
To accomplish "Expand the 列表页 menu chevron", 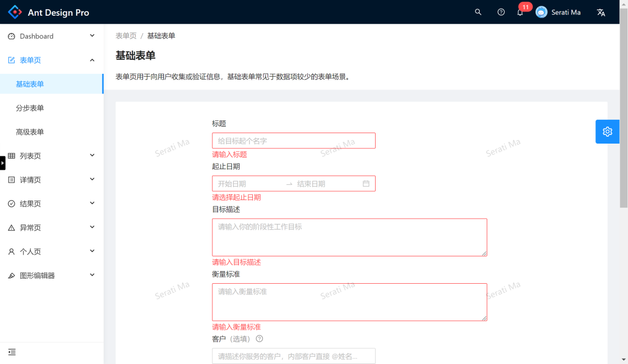I will coord(92,155).
